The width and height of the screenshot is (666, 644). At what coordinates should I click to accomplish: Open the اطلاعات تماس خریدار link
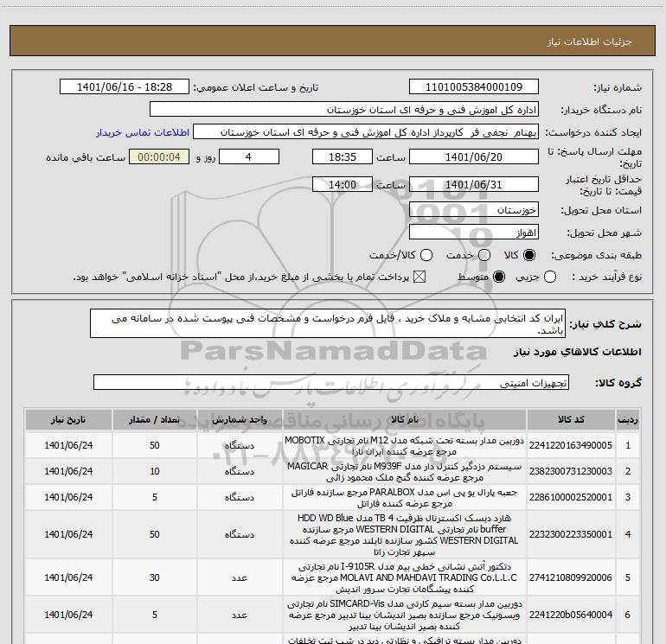point(143,132)
